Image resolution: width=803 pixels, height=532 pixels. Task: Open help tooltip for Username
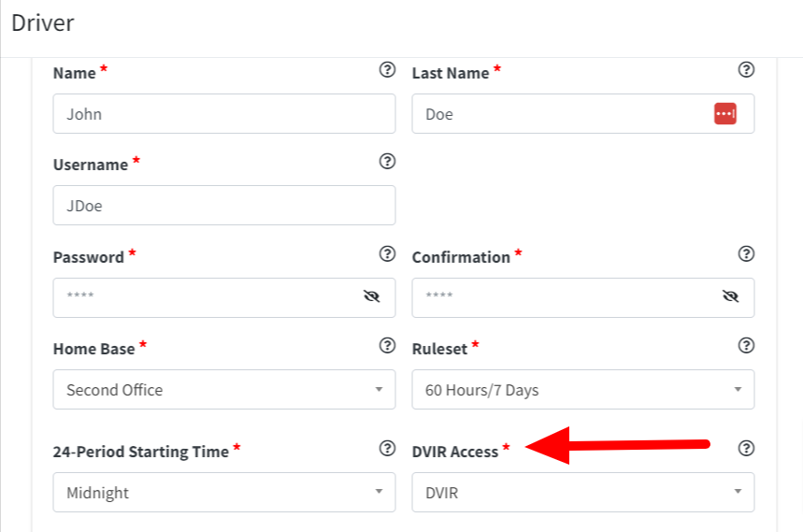coord(387,162)
